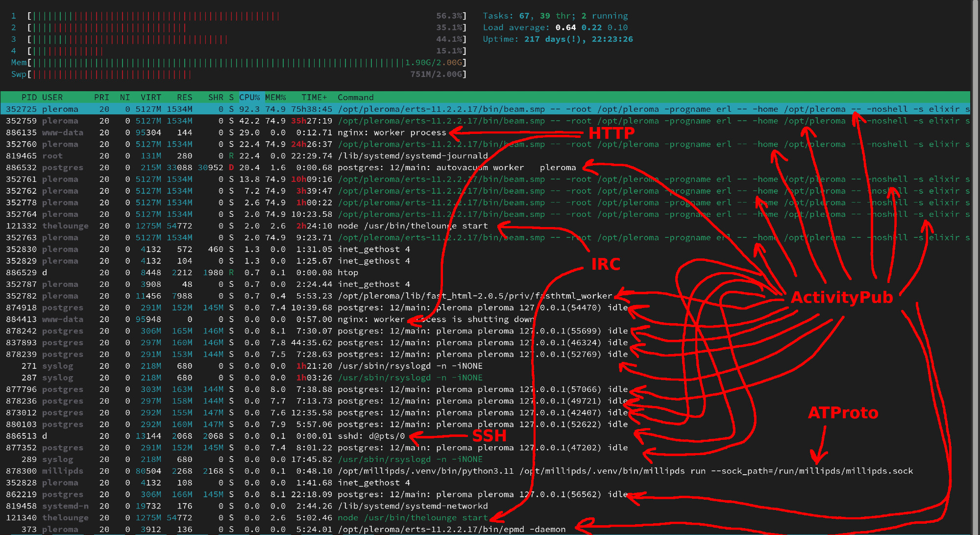Click the NI column header
Screen dimensions: 980x535
click(125, 97)
